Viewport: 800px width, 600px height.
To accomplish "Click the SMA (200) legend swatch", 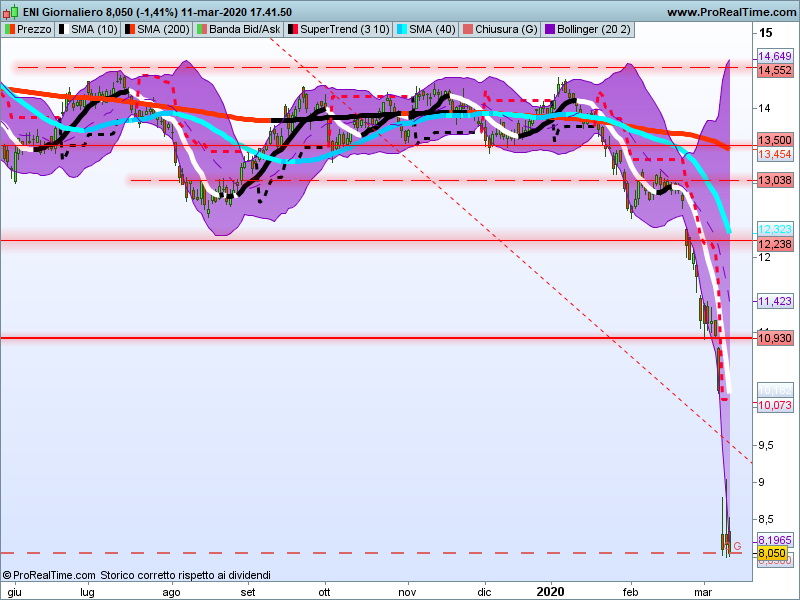I will tap(130, 30).
